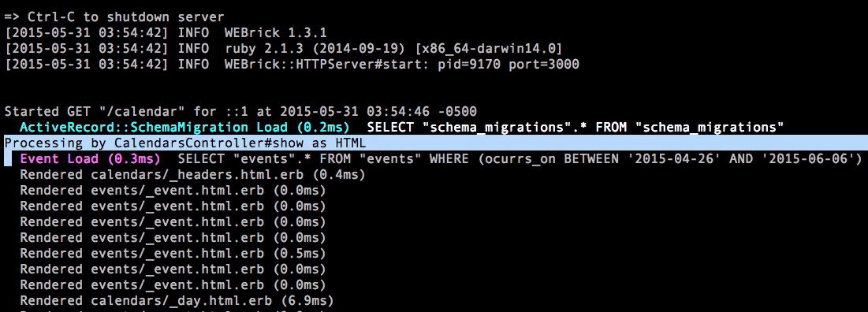The width and height of the screenshot is (868, 312).
Task: Click the SELECT "schema_migrations" query text
Action: coord(576,128)
